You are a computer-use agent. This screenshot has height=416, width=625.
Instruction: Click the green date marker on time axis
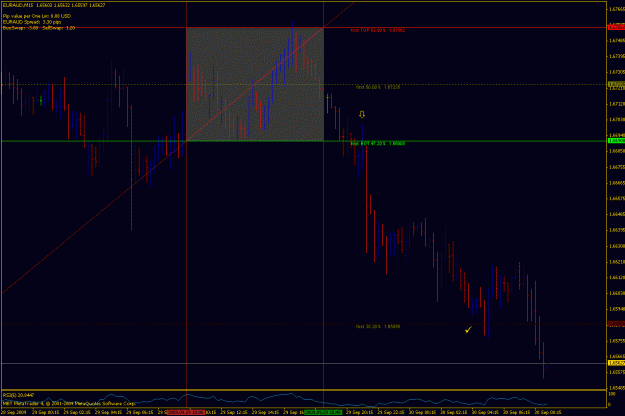(323, 412)
